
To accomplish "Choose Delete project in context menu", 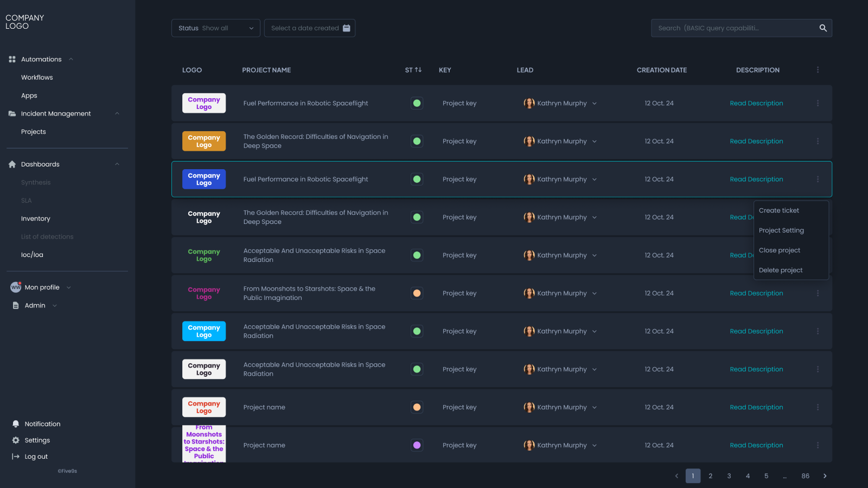I will coord(780,270).
